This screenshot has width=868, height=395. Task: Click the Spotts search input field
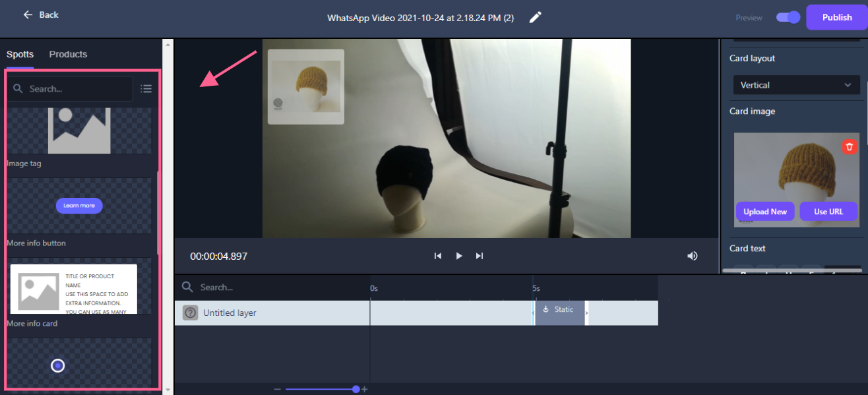[x=76, y=88]
